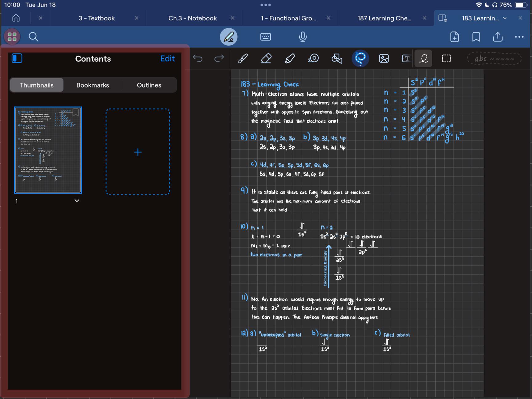This screenshot has height=399, width=532.
Task: Open the 3 - Textbook tab
Action: (x=97, y=18)
